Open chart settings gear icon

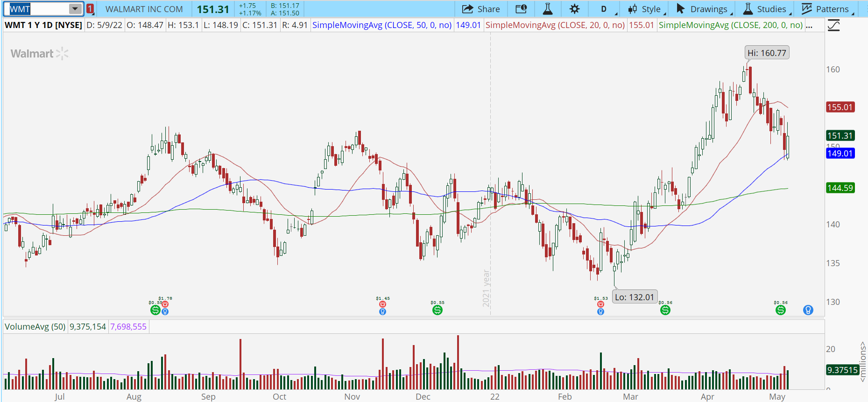pyautogui.click(x=574, y=9)
